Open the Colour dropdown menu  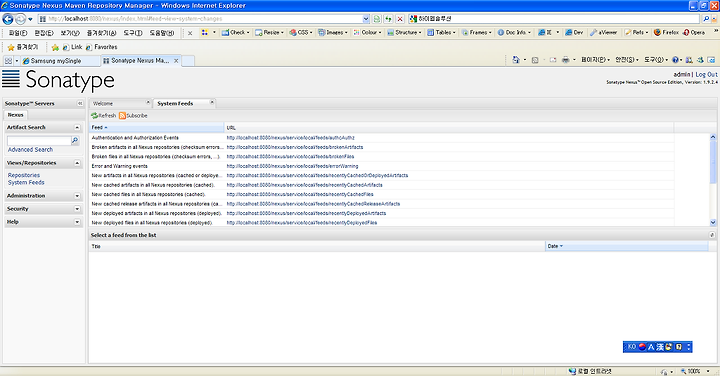pyautogui.click(x=367, y=33)
